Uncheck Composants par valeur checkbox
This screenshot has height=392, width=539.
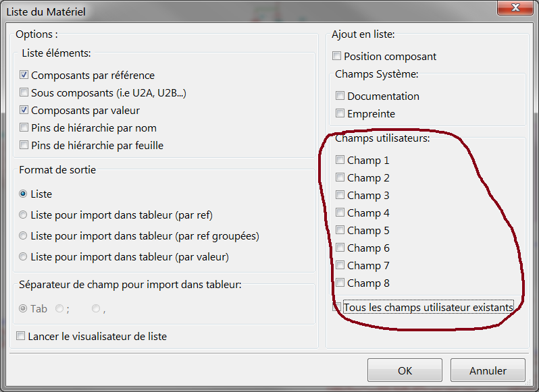click(x=24, y=110)
